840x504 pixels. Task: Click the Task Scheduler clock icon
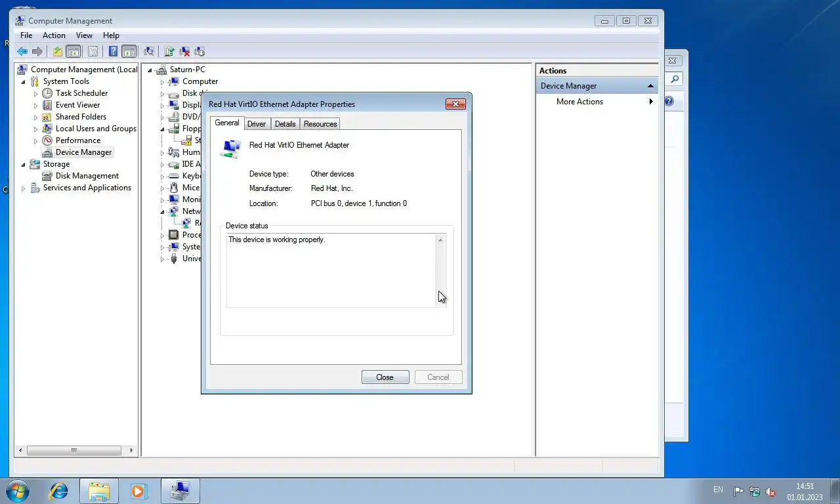pos(47,93)
